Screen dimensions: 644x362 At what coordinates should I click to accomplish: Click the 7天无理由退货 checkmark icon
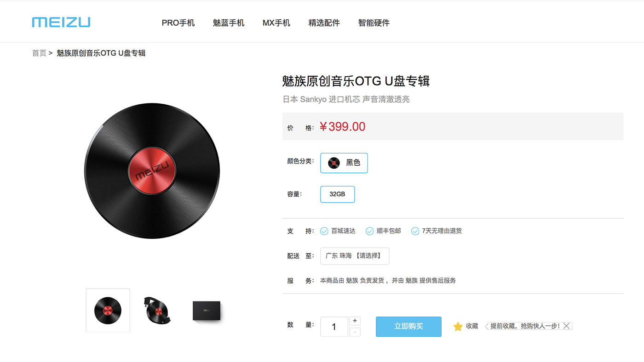(x=415, y=231)
